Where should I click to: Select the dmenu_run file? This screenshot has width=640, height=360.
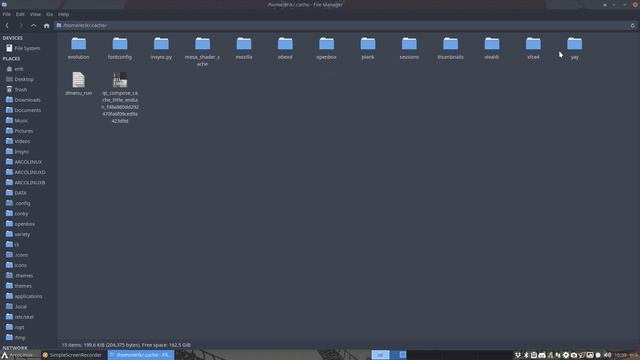coord(78,84)
